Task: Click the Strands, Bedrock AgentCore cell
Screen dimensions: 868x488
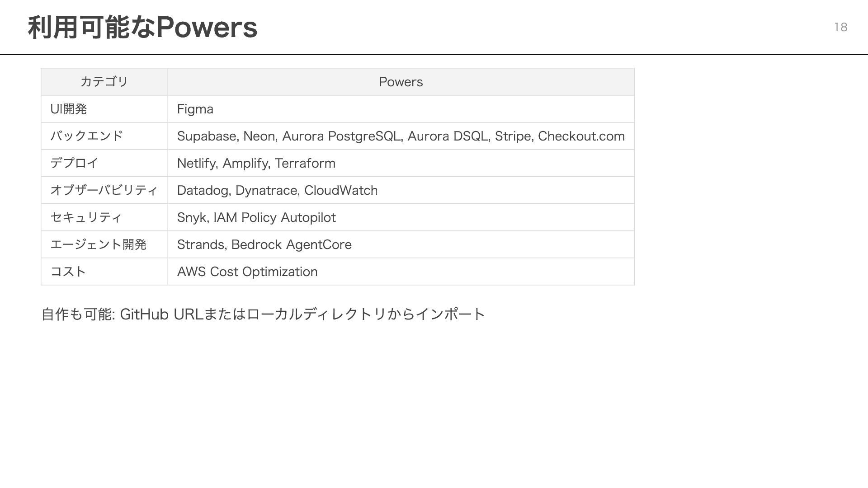Action: pyautogui.click(x=401, y=244)
